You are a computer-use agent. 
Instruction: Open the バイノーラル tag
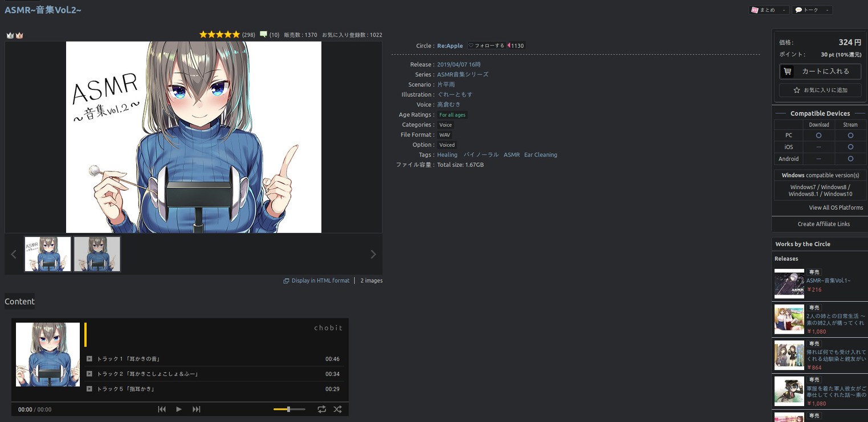(x=481, y=155)
